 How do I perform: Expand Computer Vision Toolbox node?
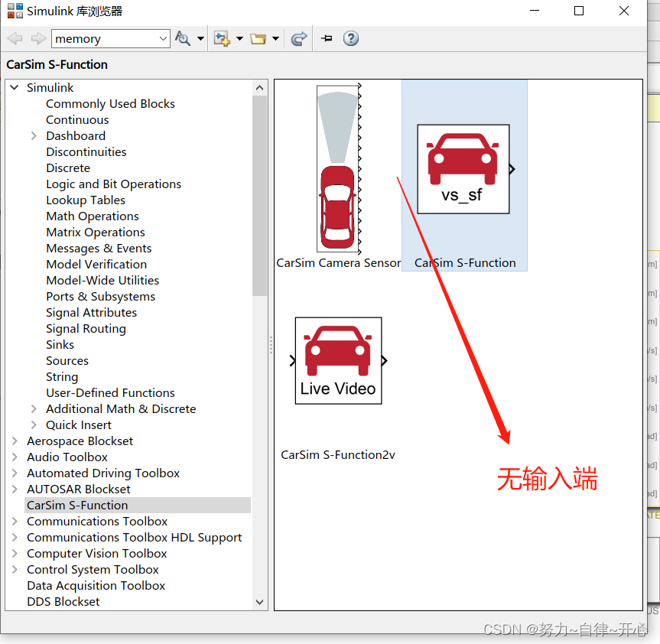[x=15, y=554]
